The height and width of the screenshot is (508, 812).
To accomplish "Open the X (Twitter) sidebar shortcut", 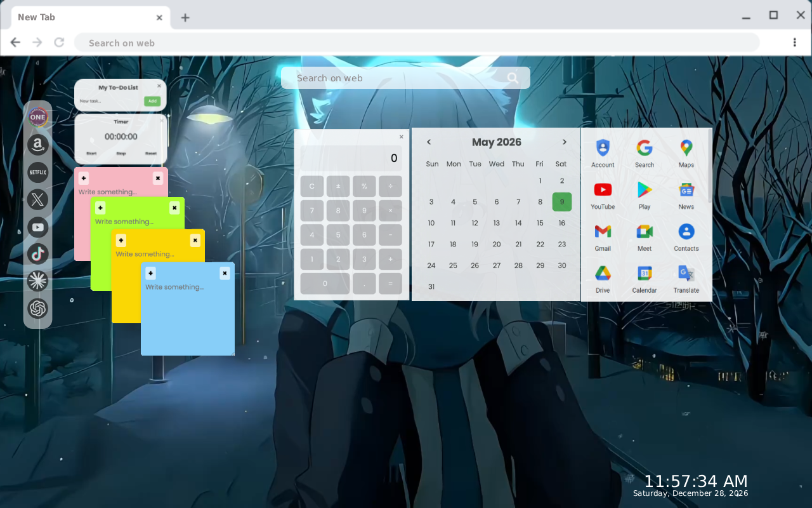I will tap(38, 199).
